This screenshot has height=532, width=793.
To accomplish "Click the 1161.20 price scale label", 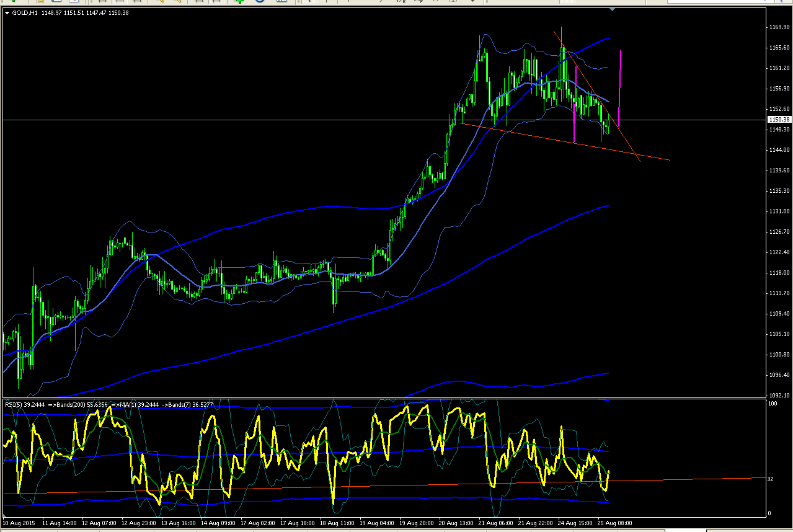I will click(x=779, y=68).
